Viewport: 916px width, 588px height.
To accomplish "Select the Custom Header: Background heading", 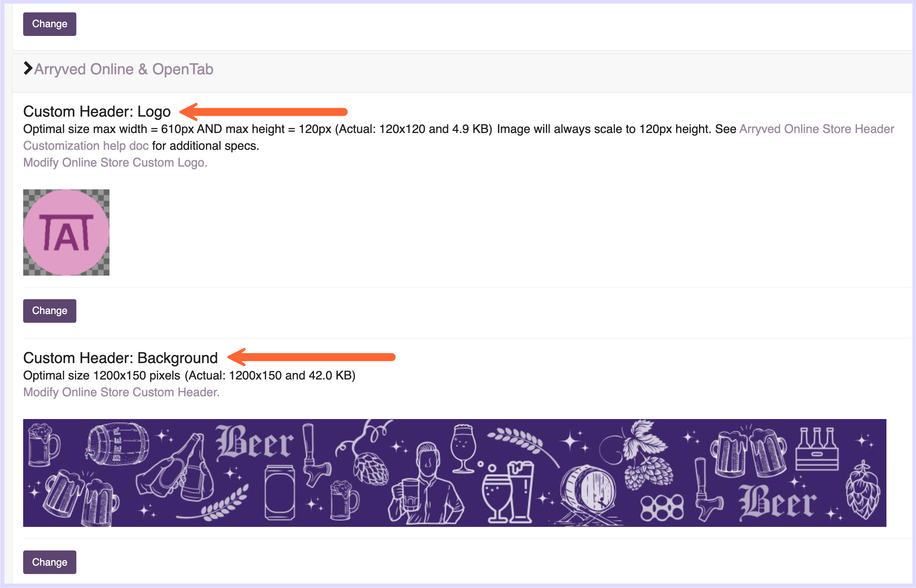I will [x=121, y=358].
